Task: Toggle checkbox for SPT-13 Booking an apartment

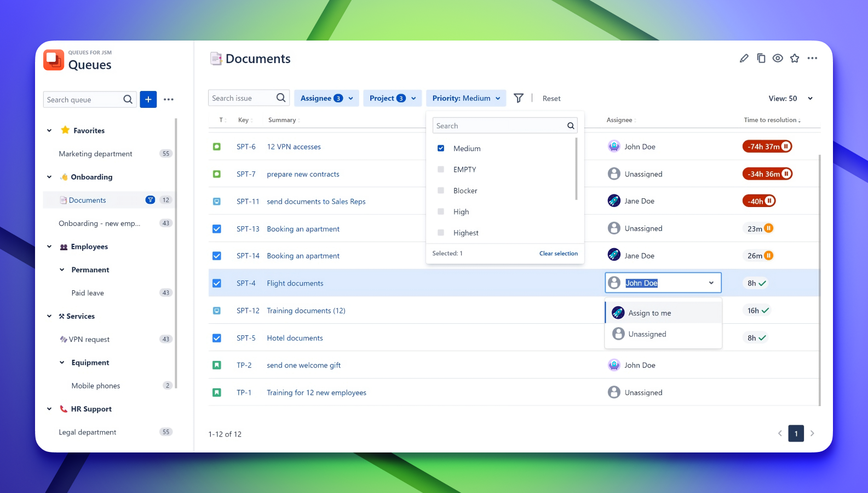Action: [x=217, y=229]
